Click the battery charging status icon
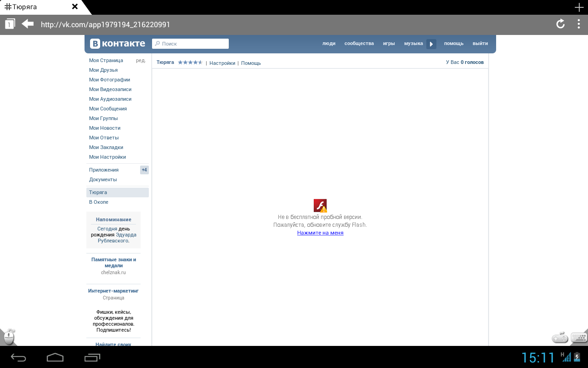The height and width of the screenshot is (368, 588). pos(577,356)
